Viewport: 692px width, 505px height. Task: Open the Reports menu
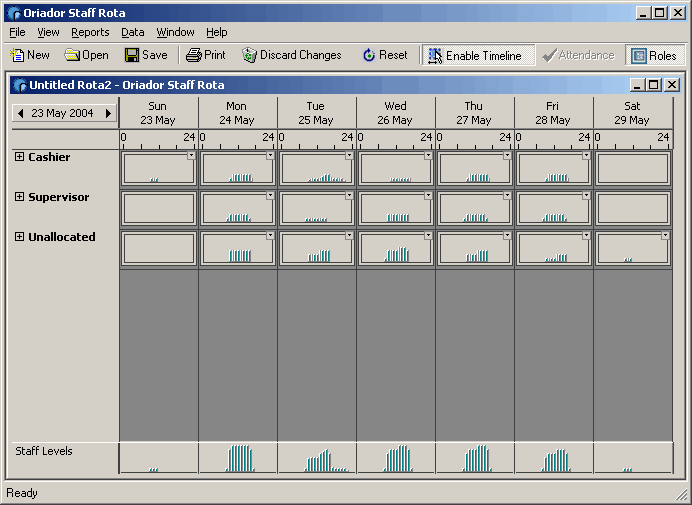tap(90, 32)
